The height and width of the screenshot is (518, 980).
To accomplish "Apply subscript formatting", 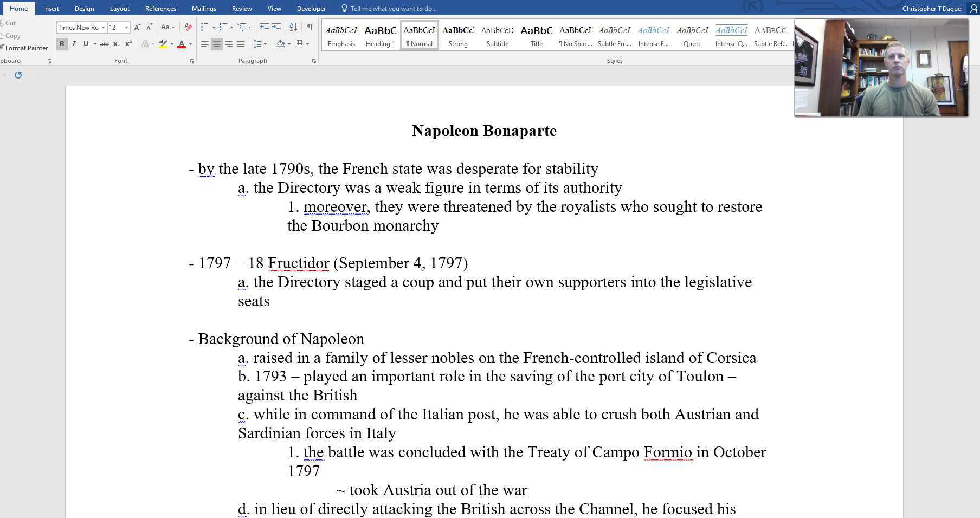I will 117,44.
